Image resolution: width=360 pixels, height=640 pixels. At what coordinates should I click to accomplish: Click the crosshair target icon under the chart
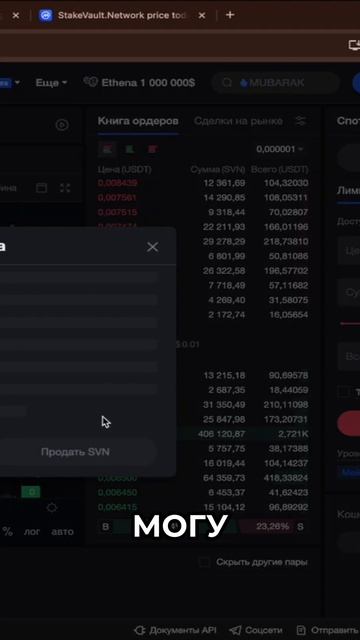[52, 508]
